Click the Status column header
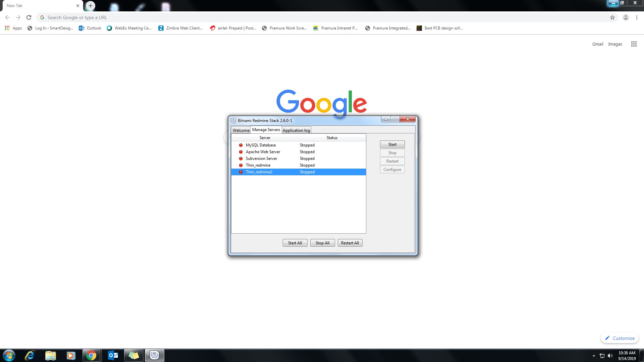644x362 pixels. click(332, 138)
